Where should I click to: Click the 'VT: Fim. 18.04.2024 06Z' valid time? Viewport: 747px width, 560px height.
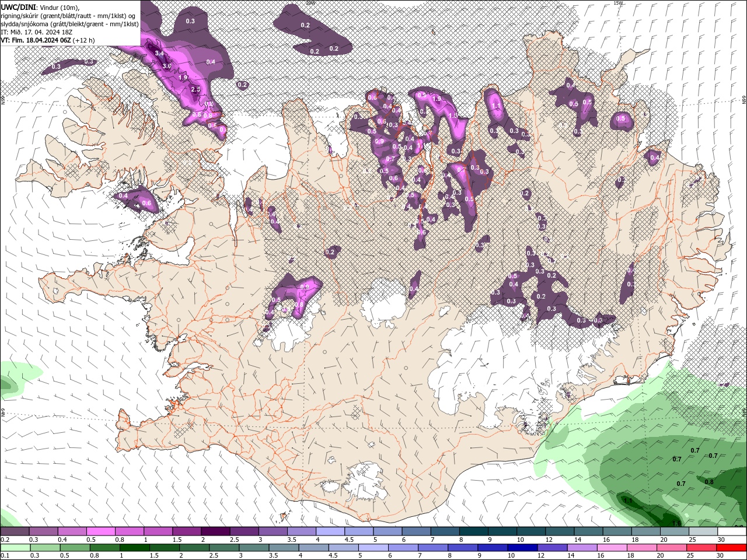[x=36, y=40]
